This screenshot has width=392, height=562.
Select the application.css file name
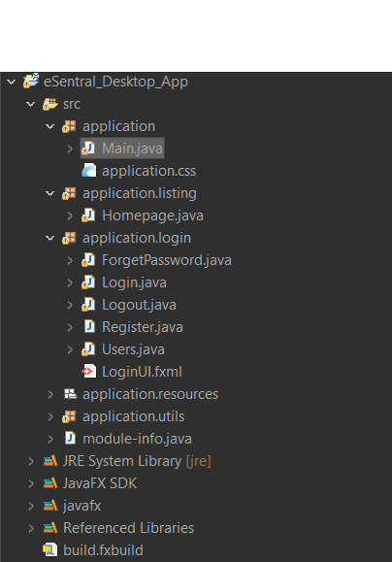(148, 171)
